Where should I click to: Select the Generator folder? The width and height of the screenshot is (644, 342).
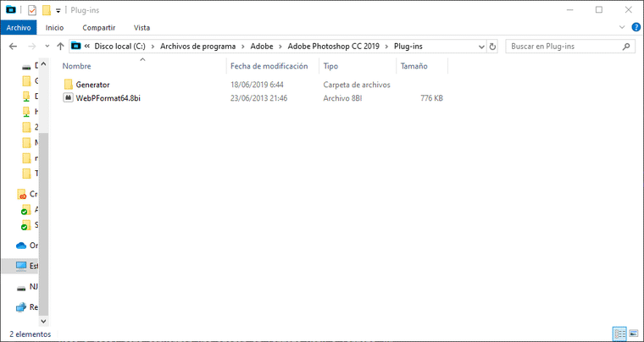click(93, 85)
